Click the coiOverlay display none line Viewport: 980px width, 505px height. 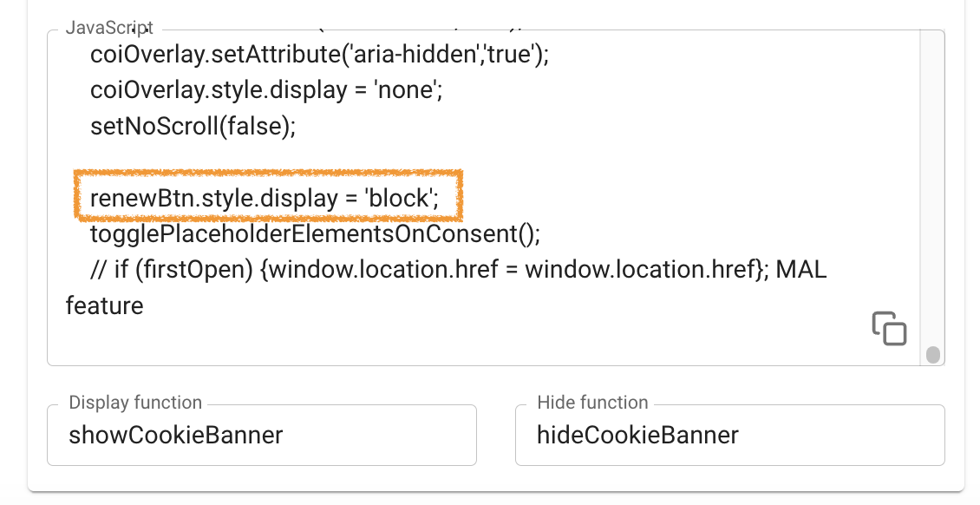pyautogui.click(x=266, y=89)
